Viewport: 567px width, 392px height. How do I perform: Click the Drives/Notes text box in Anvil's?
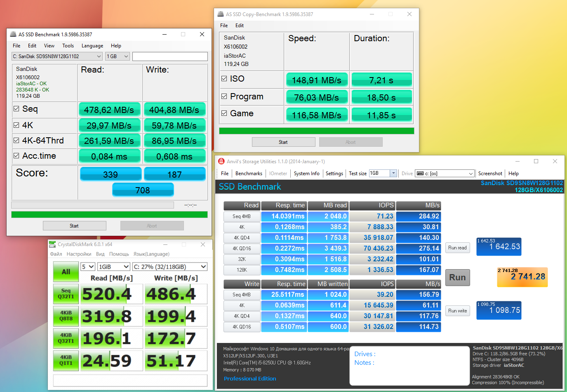click(410, 366)
